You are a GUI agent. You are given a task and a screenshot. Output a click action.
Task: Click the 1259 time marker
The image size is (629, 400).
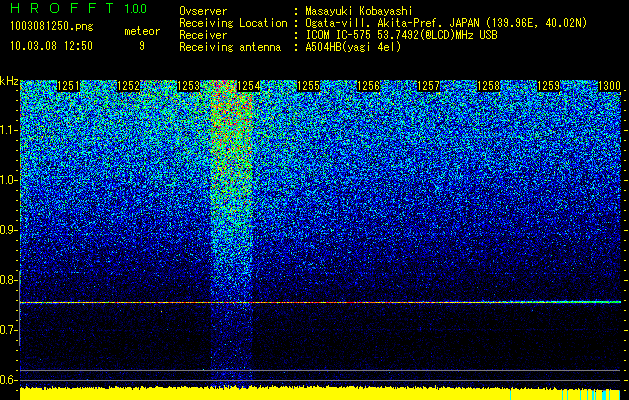(549, 86)
